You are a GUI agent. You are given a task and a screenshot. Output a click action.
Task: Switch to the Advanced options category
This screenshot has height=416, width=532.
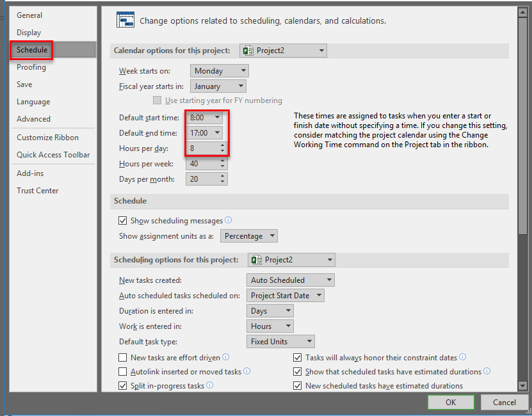[x=33, y=119]
